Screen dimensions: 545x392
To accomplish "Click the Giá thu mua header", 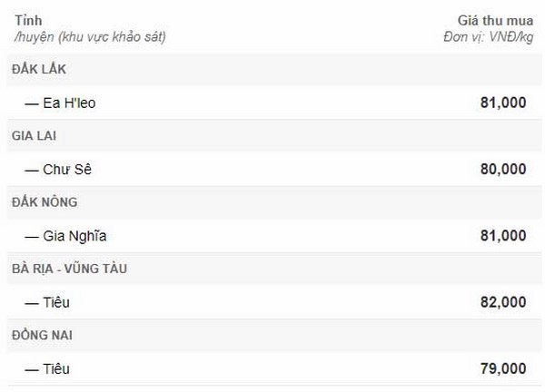I will pos(495,21).
